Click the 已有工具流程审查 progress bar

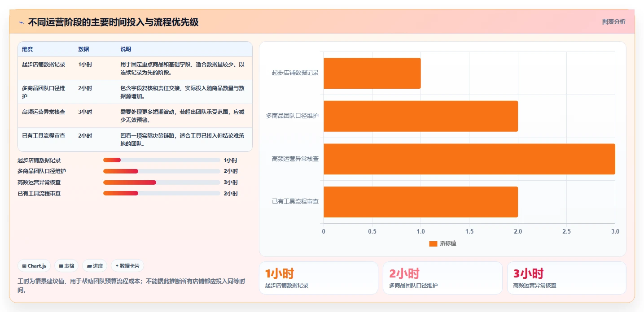162,194
